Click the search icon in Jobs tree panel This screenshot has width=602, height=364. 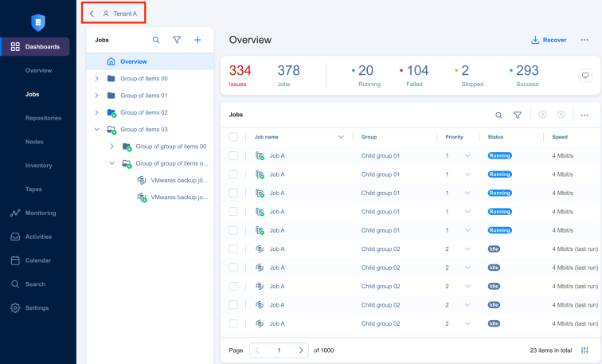(156, 40)
